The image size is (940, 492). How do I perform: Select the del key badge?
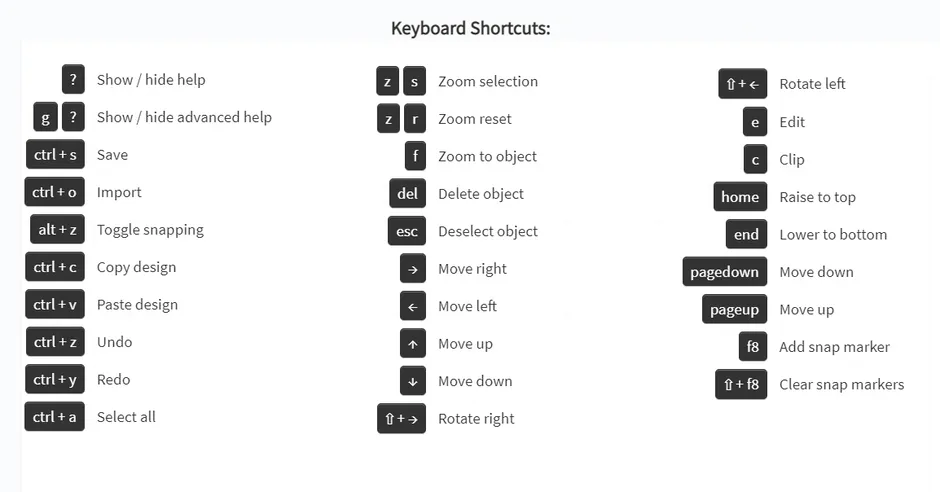pos(408,194)
